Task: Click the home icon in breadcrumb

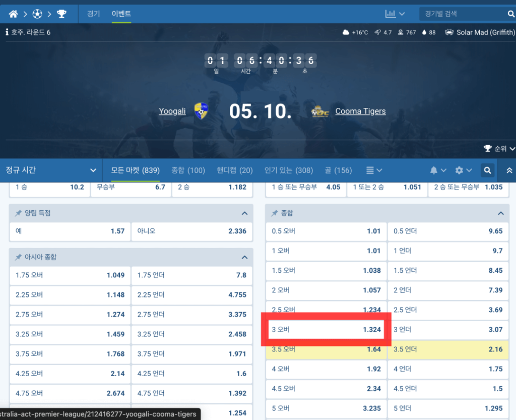Action: [13, 14]
